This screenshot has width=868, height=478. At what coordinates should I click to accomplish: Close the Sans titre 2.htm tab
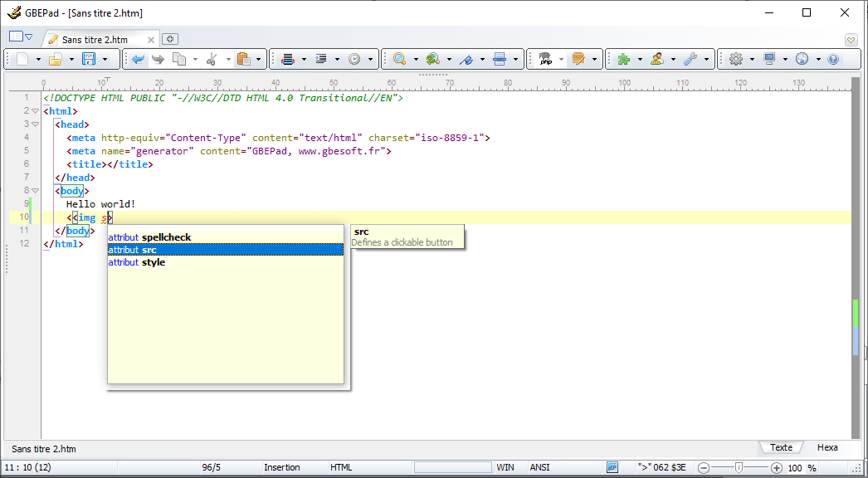click(150, 40)
